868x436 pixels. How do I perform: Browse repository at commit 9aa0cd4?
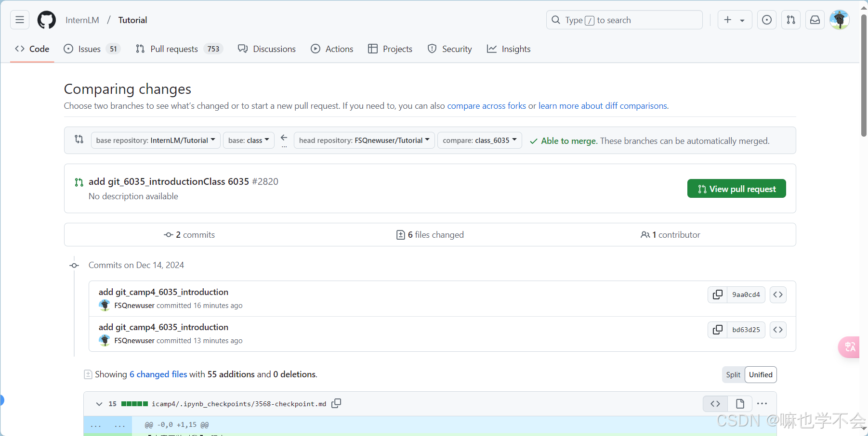[x=778, y=295]
